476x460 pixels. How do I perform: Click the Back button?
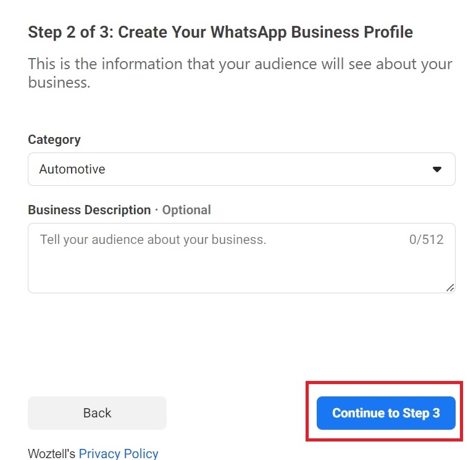point(97,413)
